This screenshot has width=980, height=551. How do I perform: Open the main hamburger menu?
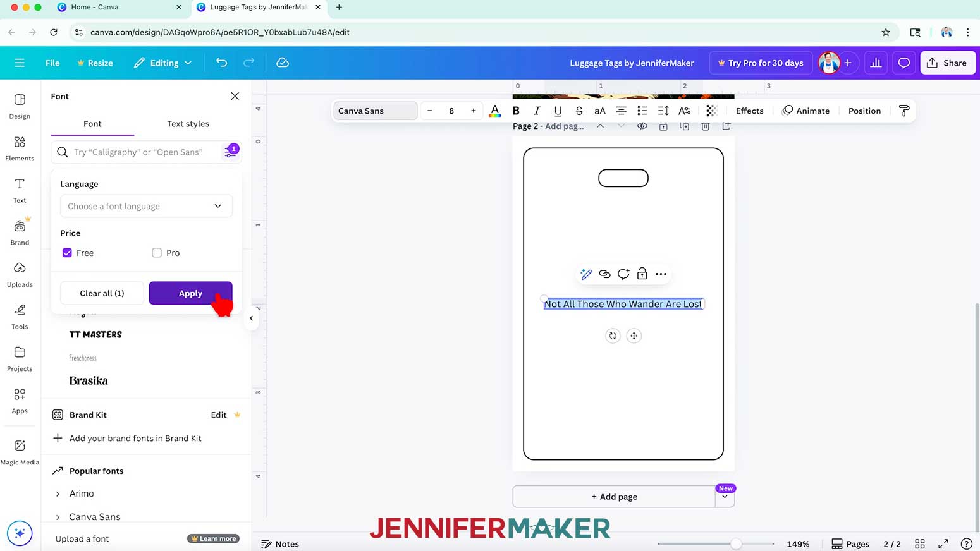tap(20, 63)
